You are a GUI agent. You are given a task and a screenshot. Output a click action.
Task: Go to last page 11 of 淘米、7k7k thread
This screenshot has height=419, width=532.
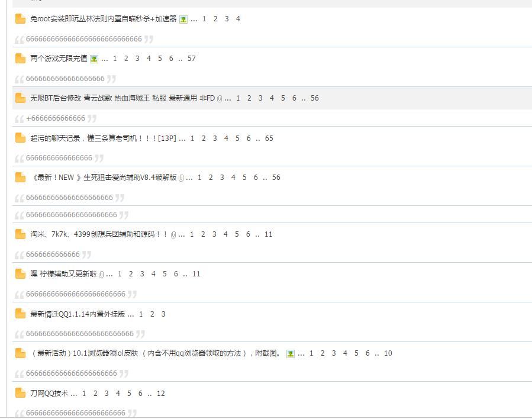click(269, 234)
